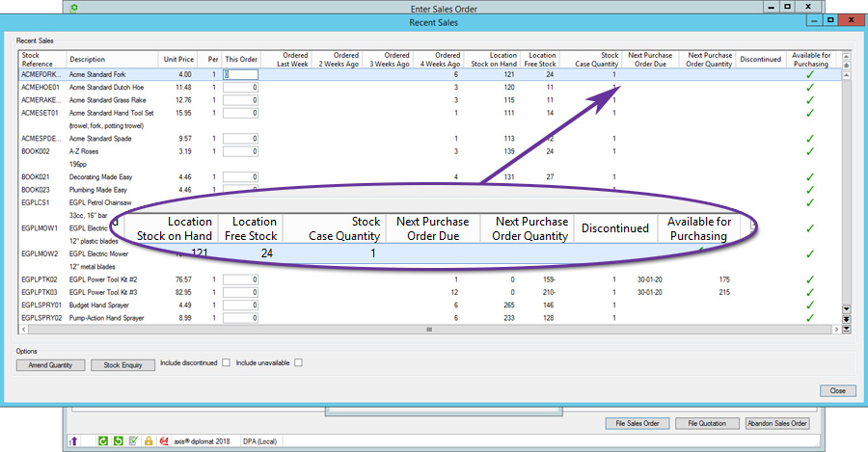
Task: Click the green checkmark for ACMEFORK row
Action: pos(810,74)
